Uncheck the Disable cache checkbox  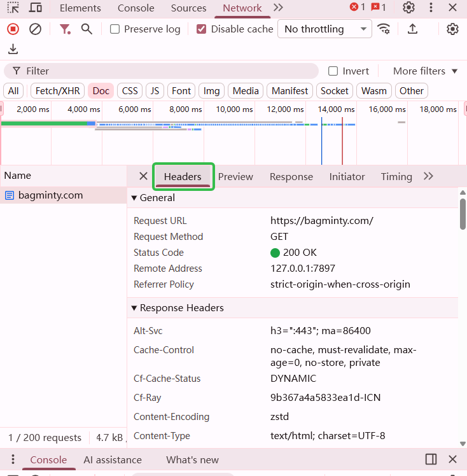pyautogui.click(x=202, y=29)
